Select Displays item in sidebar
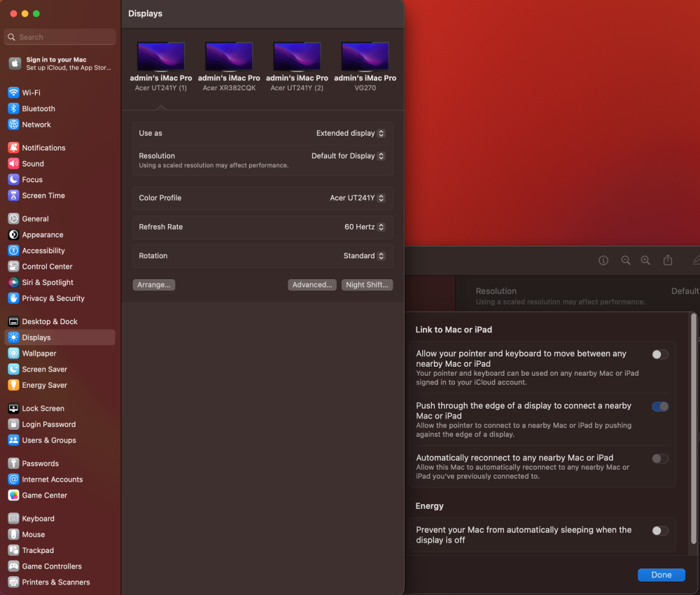This screenshot has width=700, height=595. 59,337
